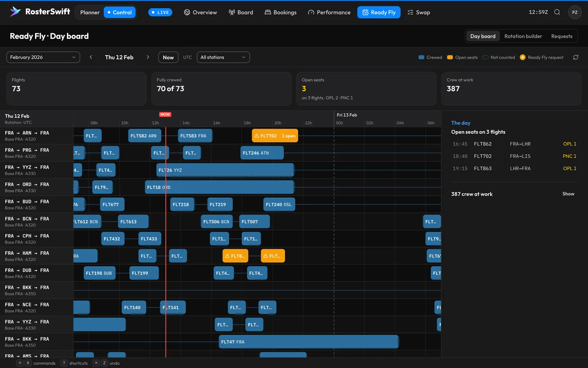Open FLT862 FRA→LHR open seat row
Image resolution: width=588 pixels, height=368 pixels.
(514, 144)
